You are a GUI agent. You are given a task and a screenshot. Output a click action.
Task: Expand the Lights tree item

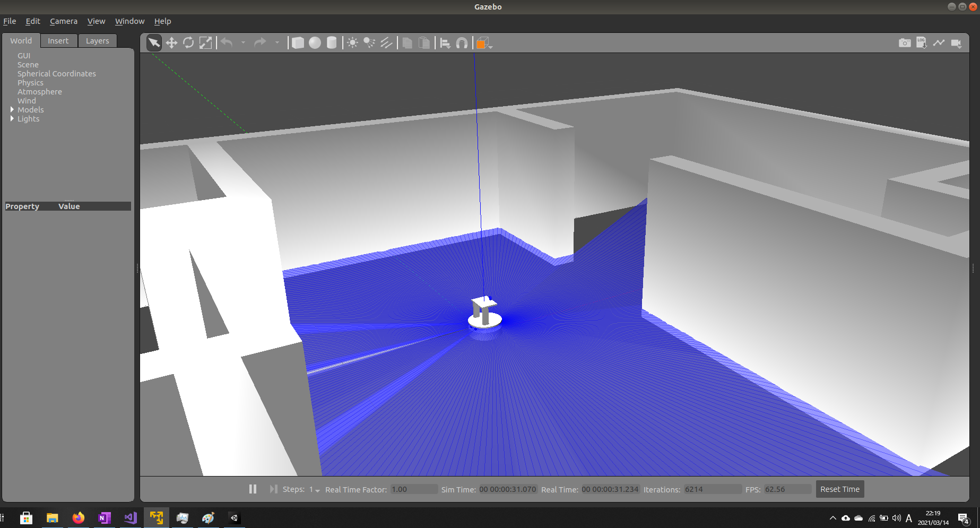point(12,118)
